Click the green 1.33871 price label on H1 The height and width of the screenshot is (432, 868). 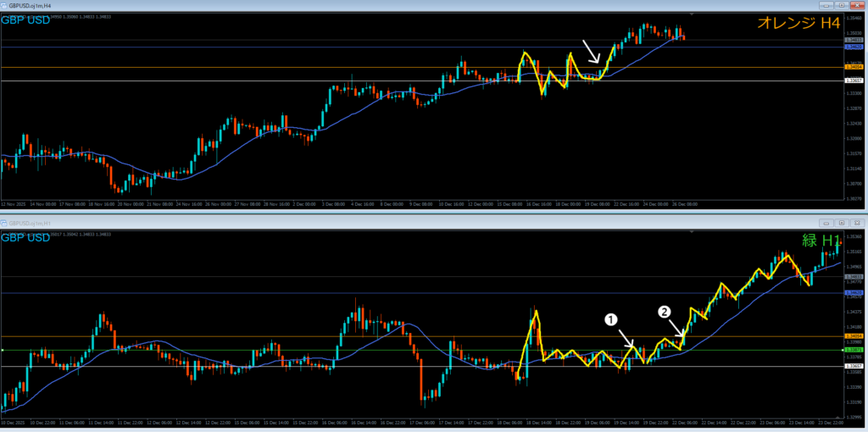click(854, 350)
